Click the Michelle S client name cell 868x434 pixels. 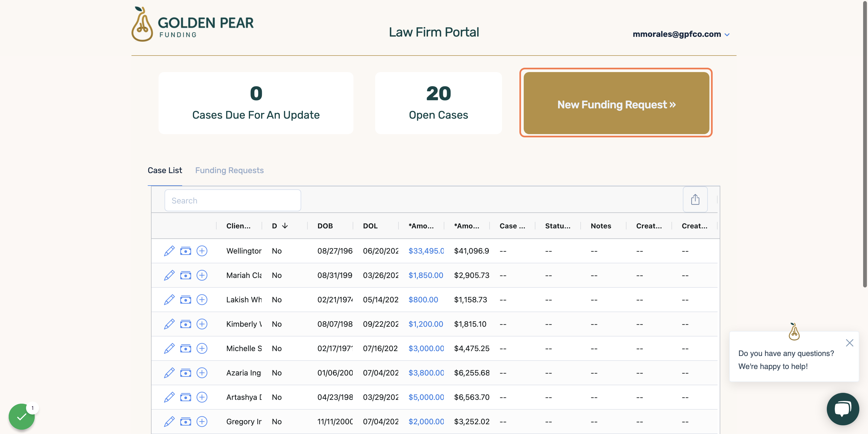click(244, 348)
